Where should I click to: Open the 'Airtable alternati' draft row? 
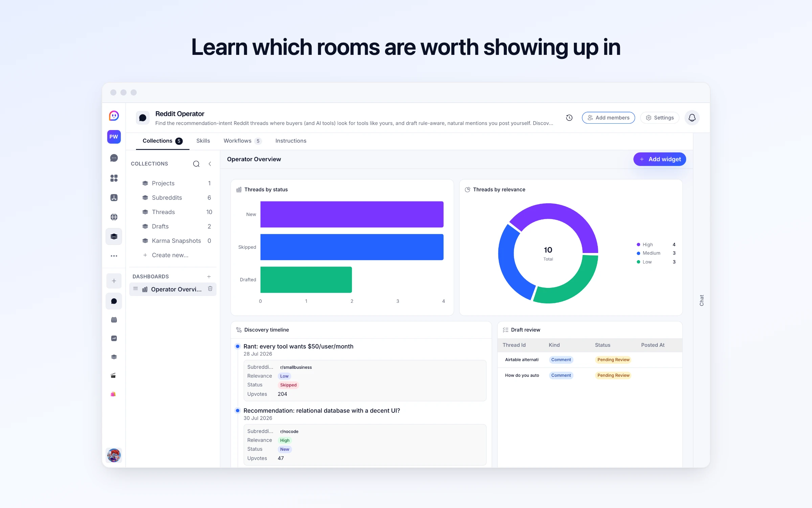(590, 360)
